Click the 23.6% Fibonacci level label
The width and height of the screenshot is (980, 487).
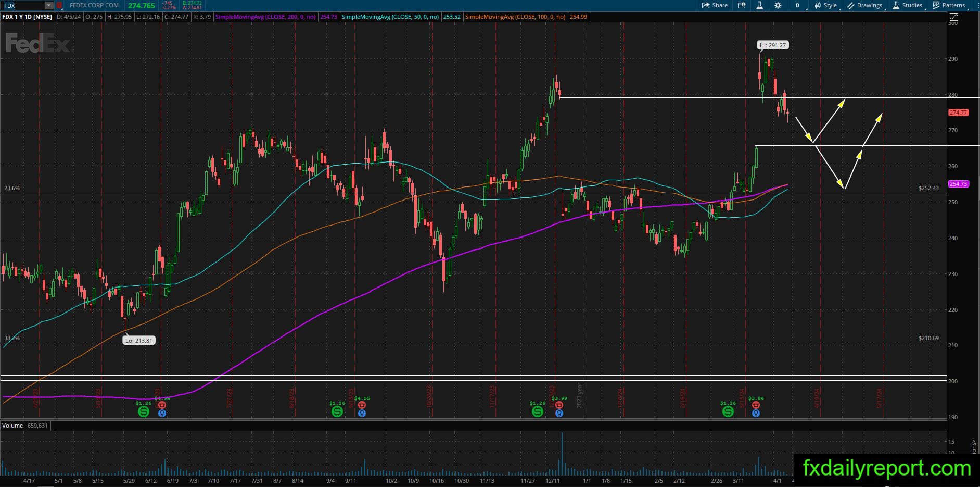[x=11, y=188]
